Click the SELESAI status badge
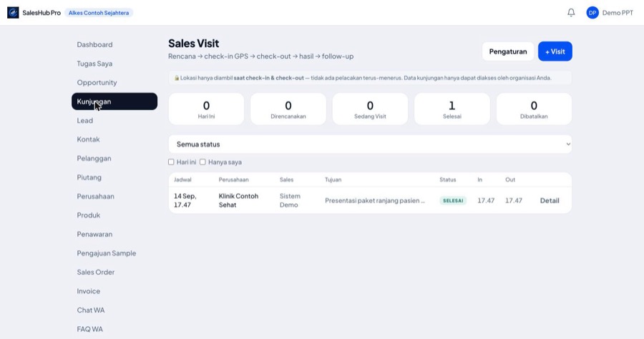Screen dimensions: 644x339 453,201
